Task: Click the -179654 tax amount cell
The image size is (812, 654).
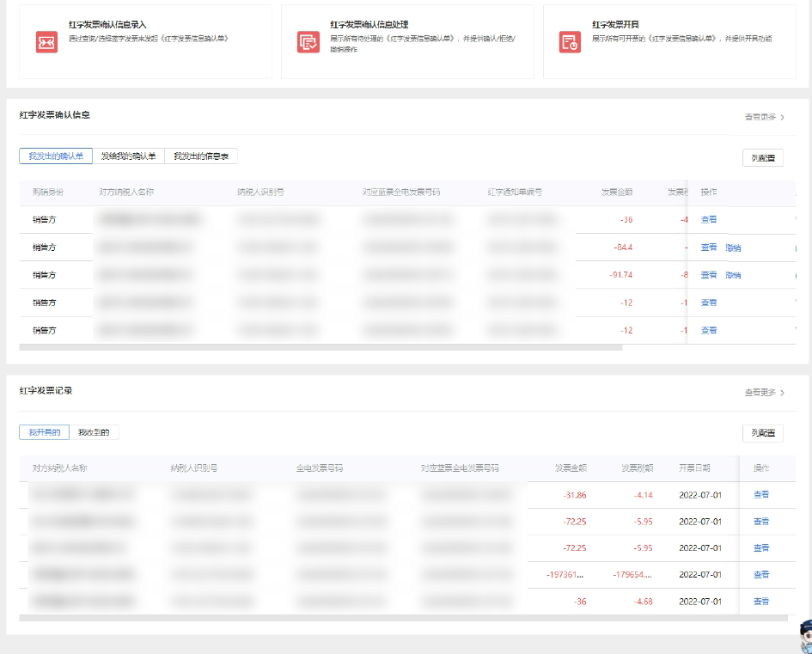Action: (x=632, y=575)
